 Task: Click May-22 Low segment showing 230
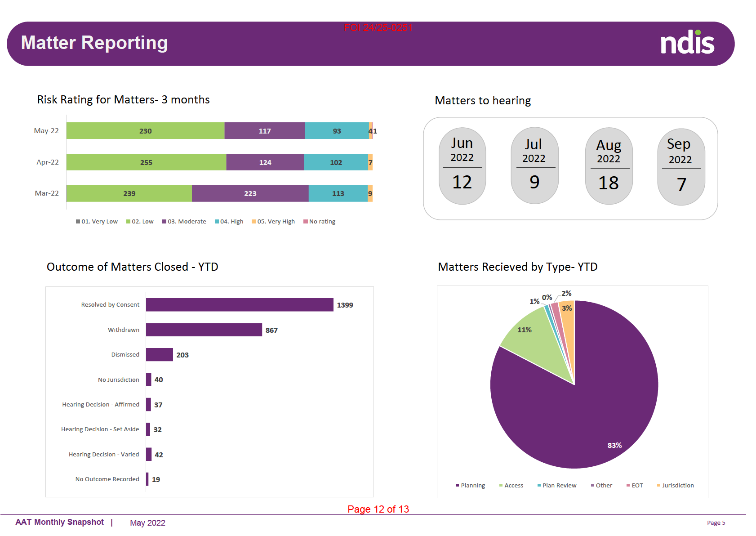145,131
